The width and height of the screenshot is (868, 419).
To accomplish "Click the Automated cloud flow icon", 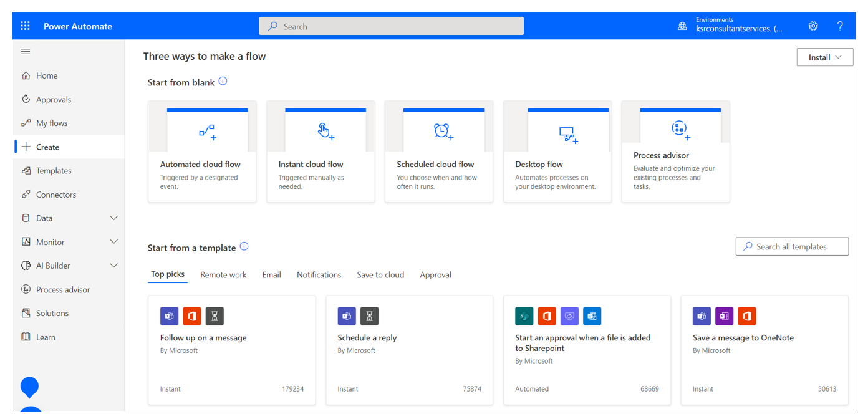I will [207, 131].
